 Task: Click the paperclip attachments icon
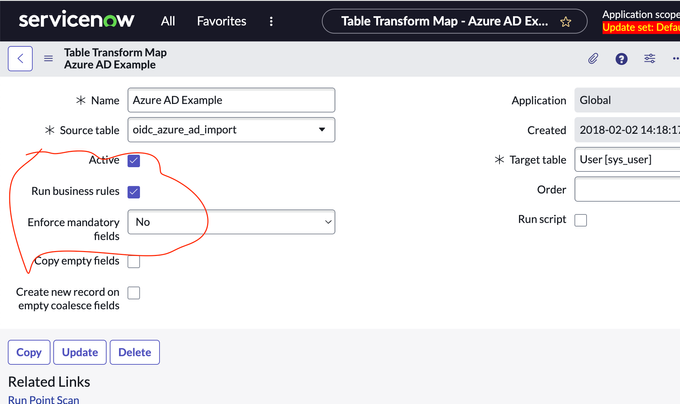pos(593,59)
